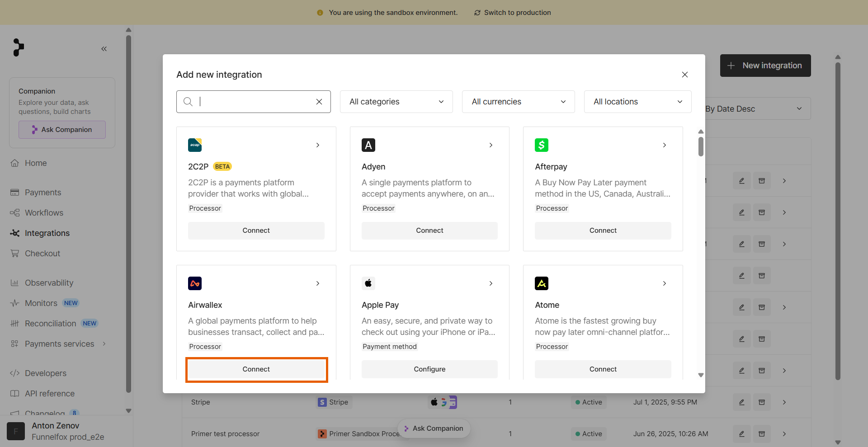Collapse the sidebar with double-chevron icon
This screenshot has height=447, width=868.
tap(104, 49)
